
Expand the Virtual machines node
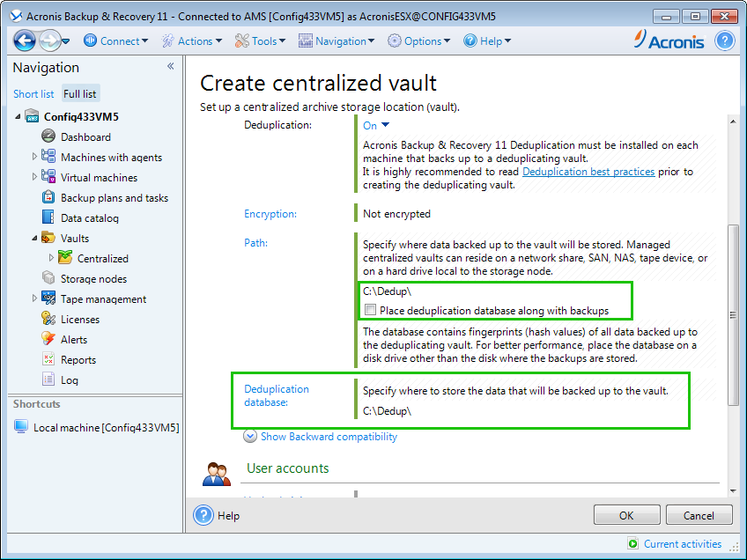(x=34, y=177)
